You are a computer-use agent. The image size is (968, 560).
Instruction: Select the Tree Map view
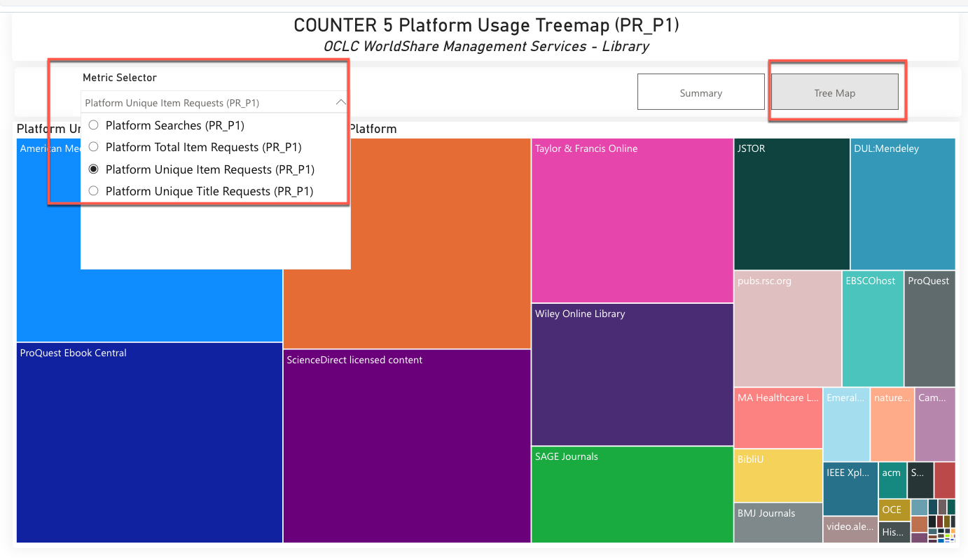point(835,91)
